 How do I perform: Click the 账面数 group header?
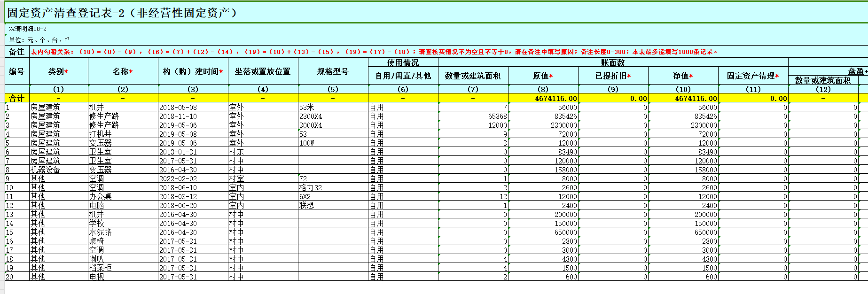click(613, 62)
